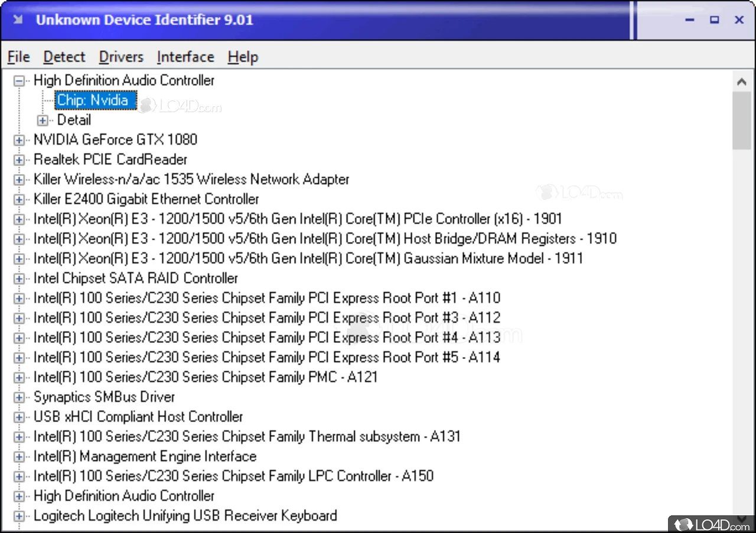Open the Help menu

coord(243,57)
